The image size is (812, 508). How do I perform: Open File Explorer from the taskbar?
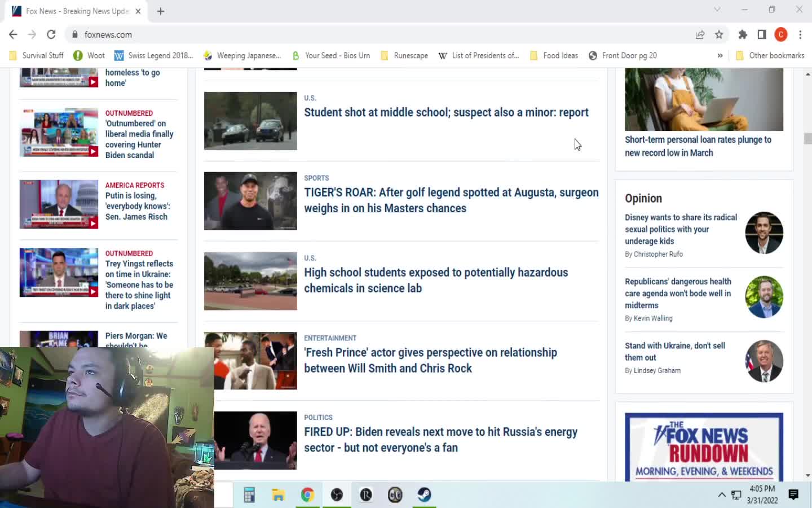[x=278, y=495]
